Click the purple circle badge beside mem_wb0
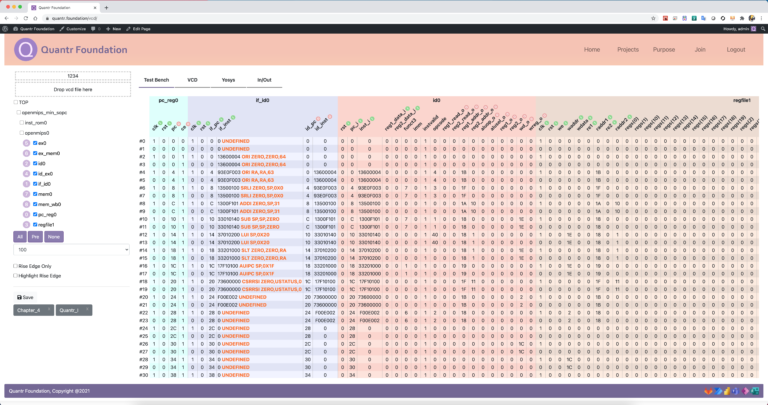Image resolution: width=768 pixels, height=405 pixels. [26, 204]
